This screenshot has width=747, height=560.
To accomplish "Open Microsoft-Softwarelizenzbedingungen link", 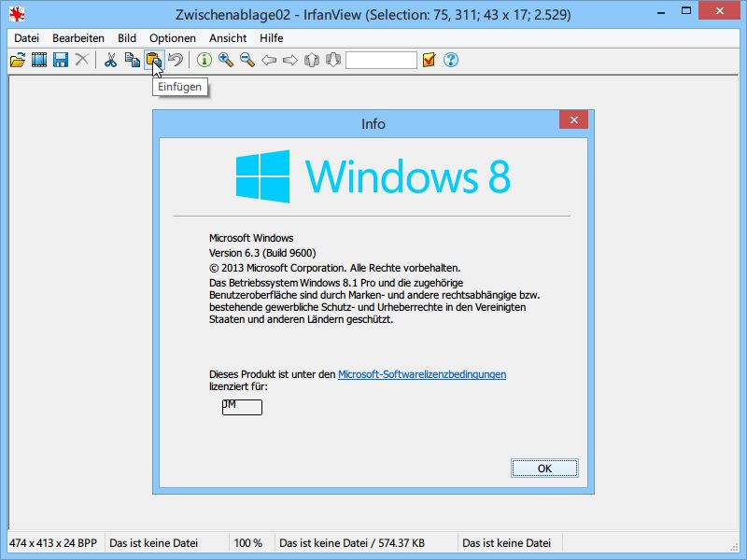I will [422, 374].
